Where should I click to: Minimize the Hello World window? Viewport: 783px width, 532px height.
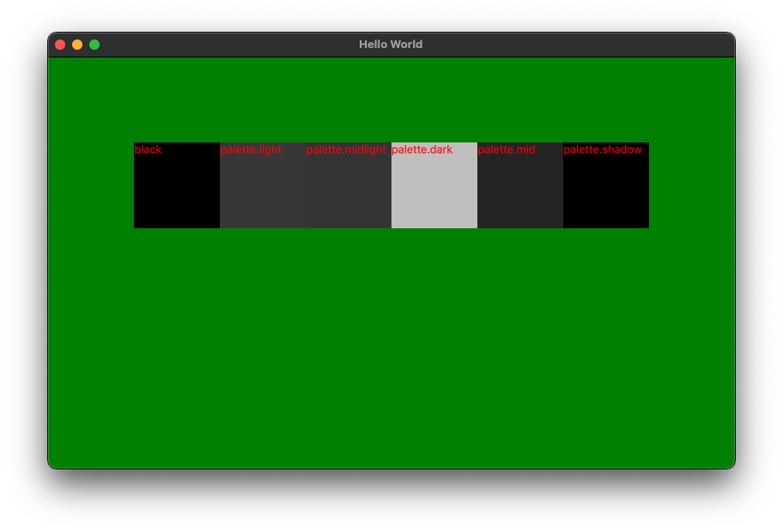[77, 45]
